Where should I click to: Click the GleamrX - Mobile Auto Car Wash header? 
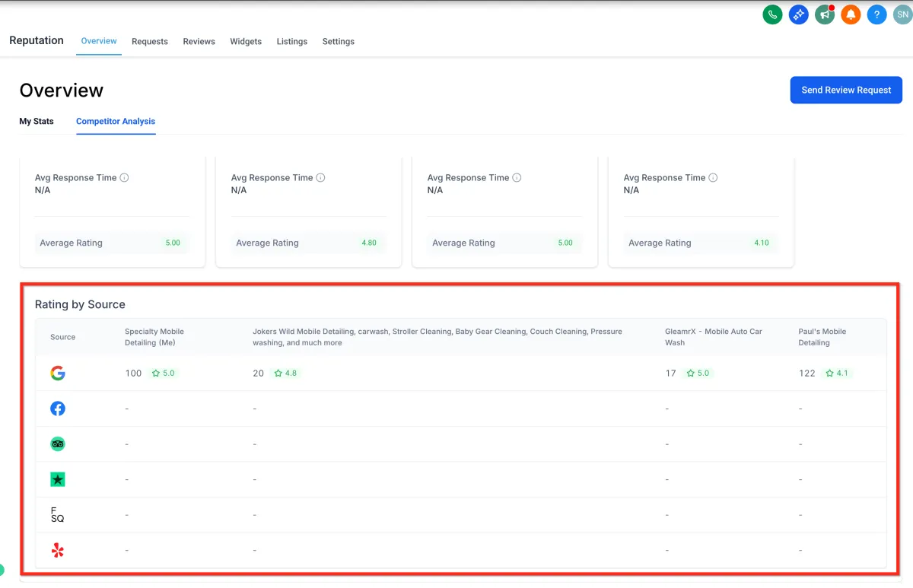(714, 337)
